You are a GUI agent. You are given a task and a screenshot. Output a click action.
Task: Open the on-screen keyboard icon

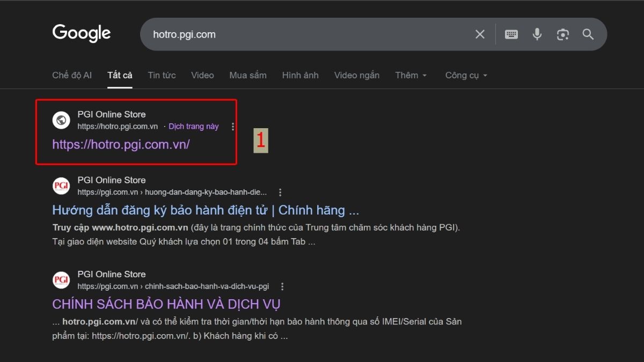[x=511, y=34]
